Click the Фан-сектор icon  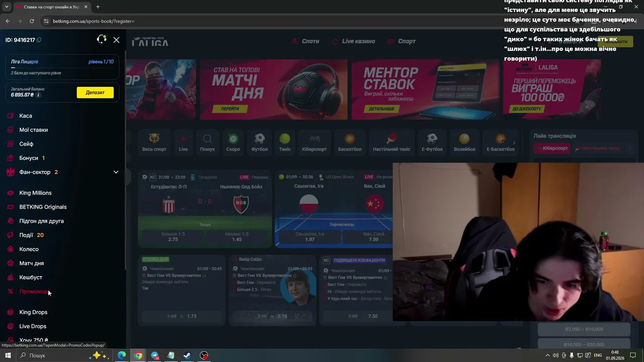pos(11,172)
